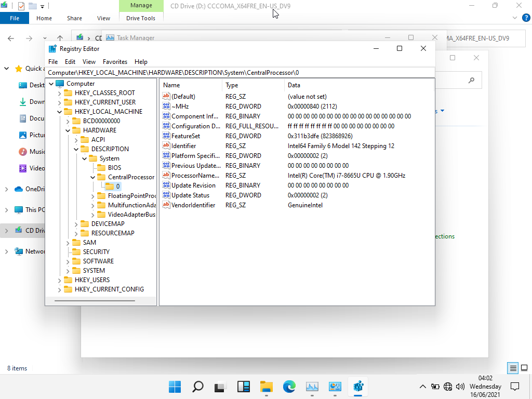Open the Registry Editor Help menu

[x=141, y=62]
